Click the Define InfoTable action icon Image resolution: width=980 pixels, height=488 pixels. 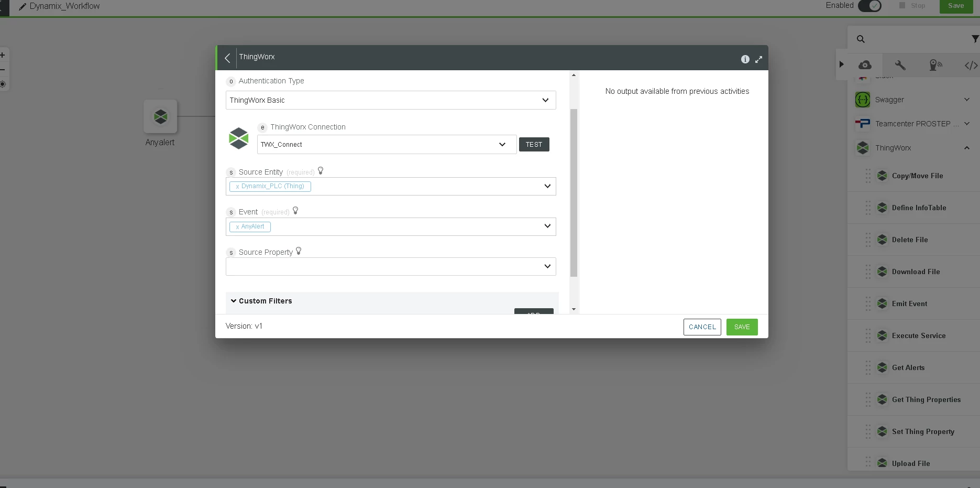pyautogui.click(x=882, y=208)
